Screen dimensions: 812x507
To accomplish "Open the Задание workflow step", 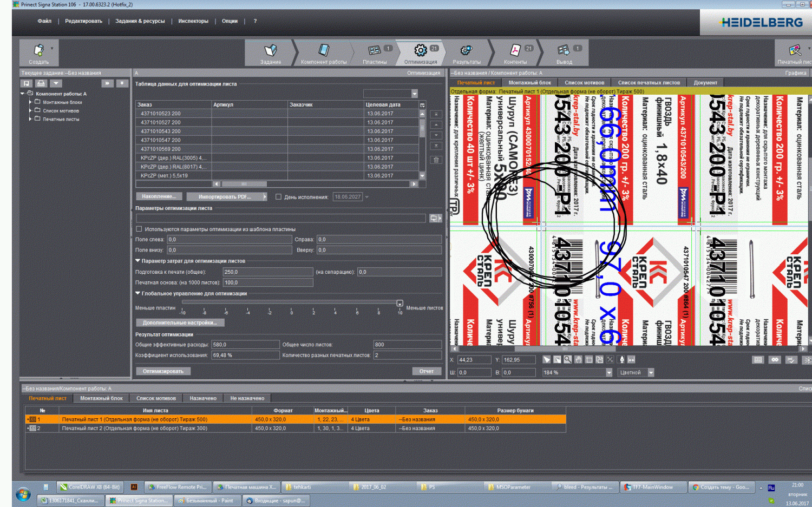I will [x=270, y=53].
